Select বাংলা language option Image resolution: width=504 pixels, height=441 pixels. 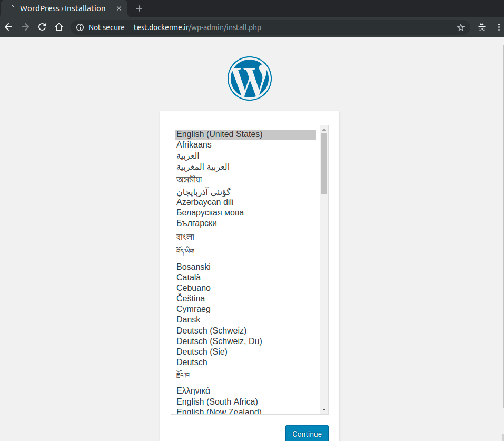(x=245, y=237)
